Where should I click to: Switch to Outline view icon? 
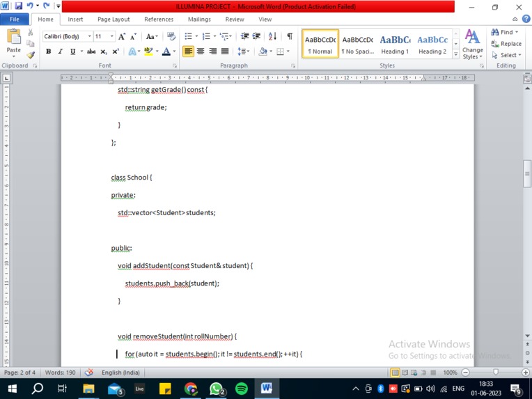[x=423, y=373]
